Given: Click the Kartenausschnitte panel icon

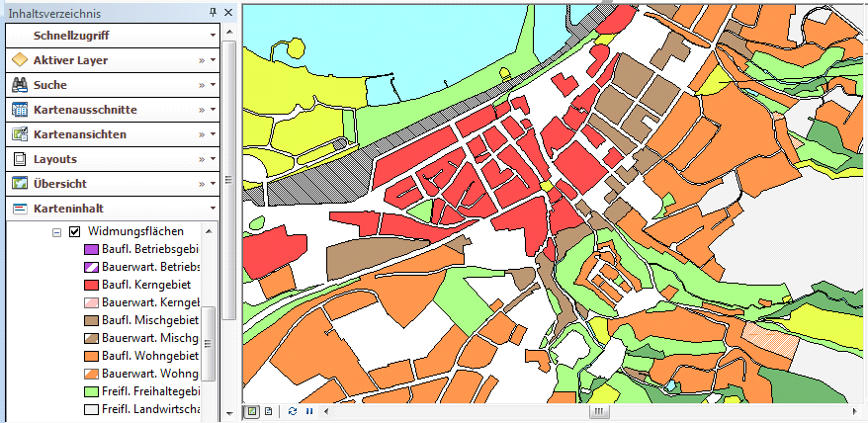Looking at the screenshot, I should pyautogui.click(x=19, y=110).
